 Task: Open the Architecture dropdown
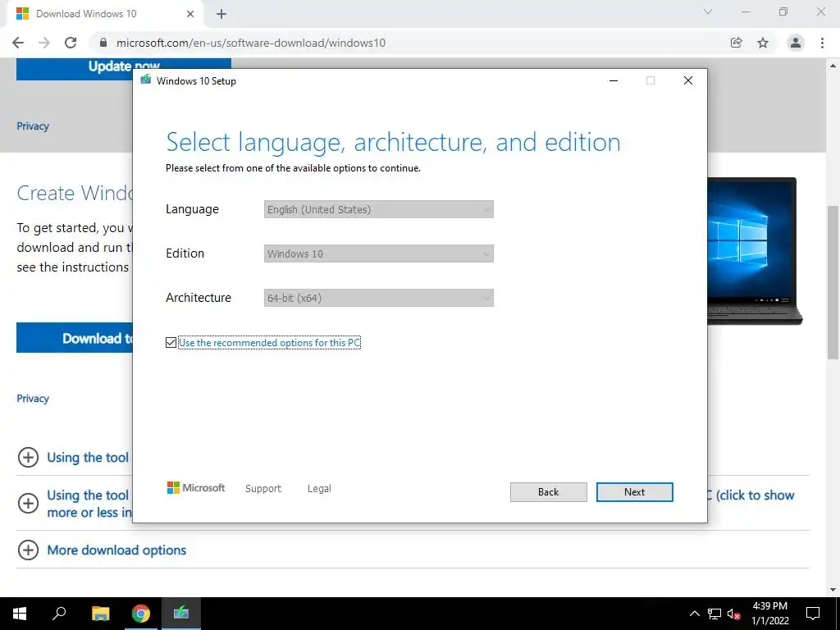point(378,298)
